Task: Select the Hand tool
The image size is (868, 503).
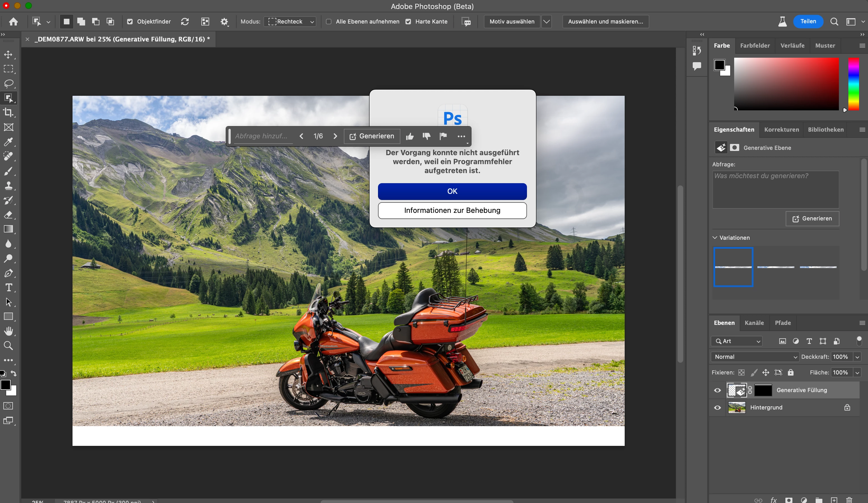Action: coord(8,331)
